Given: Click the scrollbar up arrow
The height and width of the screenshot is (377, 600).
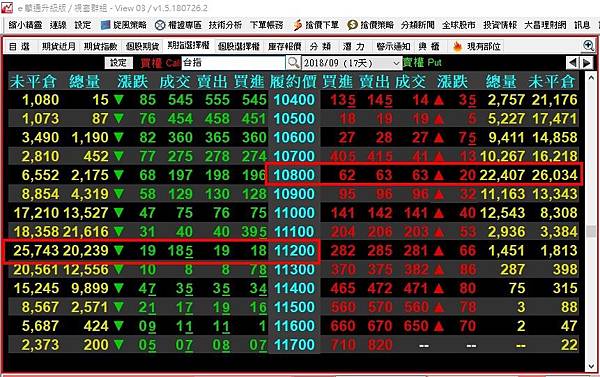Looking at the screenshot, I should (591, 78).
